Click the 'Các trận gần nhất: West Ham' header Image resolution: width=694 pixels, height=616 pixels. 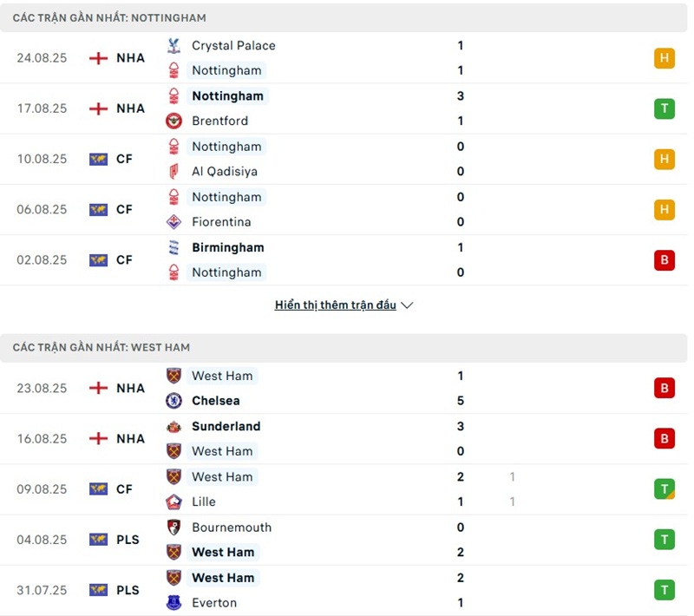tap(101, 347)
